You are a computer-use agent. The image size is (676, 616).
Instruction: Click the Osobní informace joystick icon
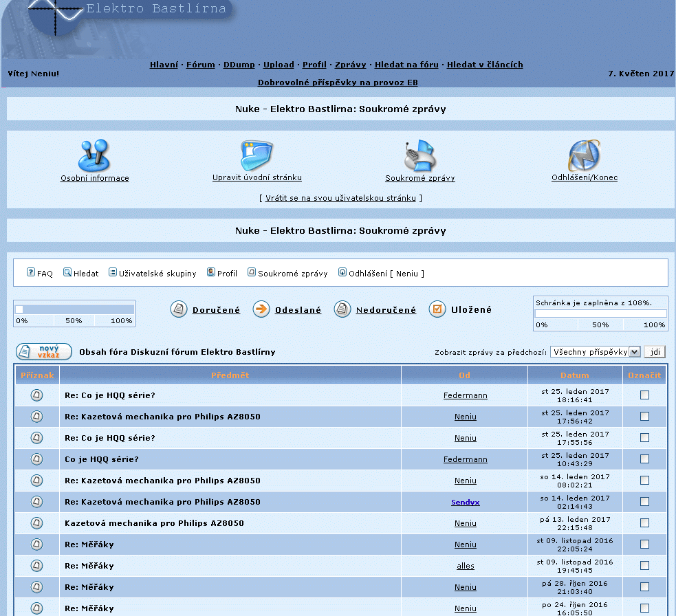(x=94, y=155)
